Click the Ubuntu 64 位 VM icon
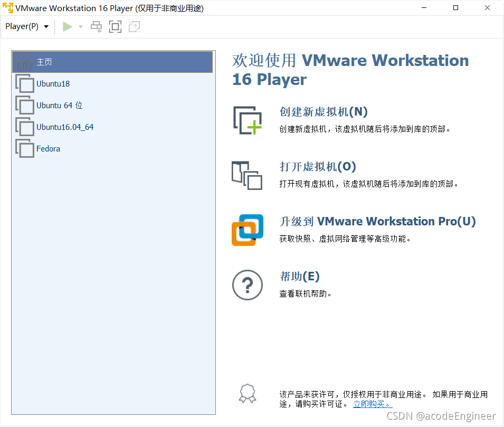This screenshot has height=427, width=504. click(x=25, y=106)
